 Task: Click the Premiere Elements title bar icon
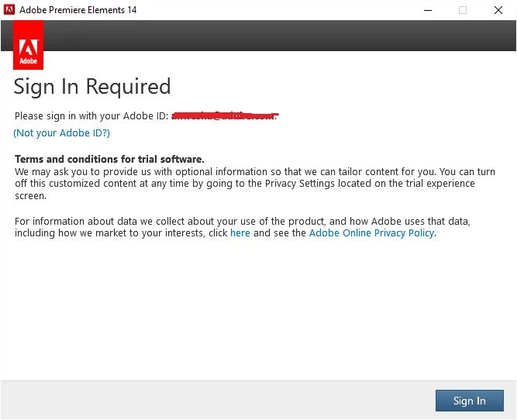point(9,10)
